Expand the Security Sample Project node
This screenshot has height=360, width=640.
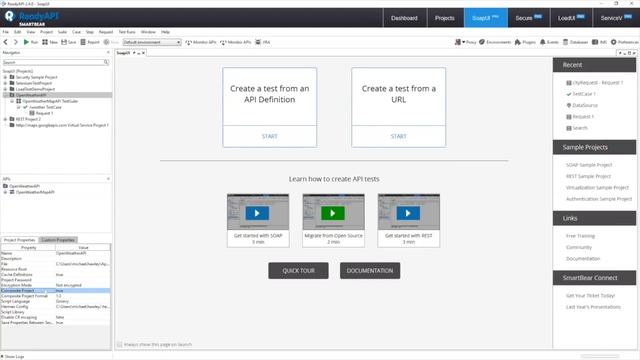click(5, 77)
